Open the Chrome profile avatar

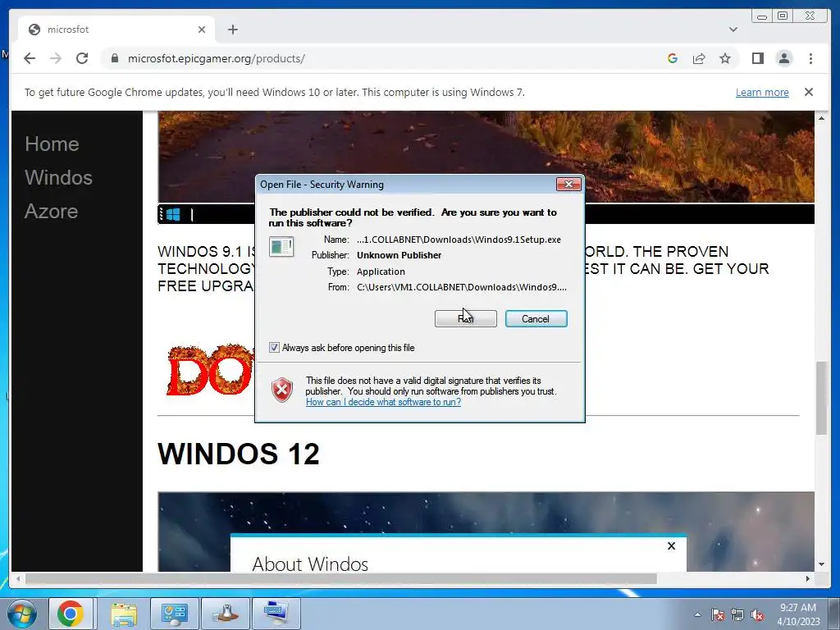[783, 58]
